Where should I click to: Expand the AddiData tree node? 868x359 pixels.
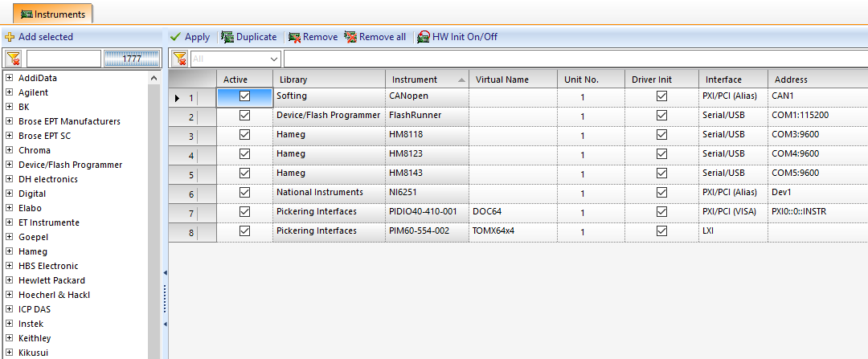point(10,78)
